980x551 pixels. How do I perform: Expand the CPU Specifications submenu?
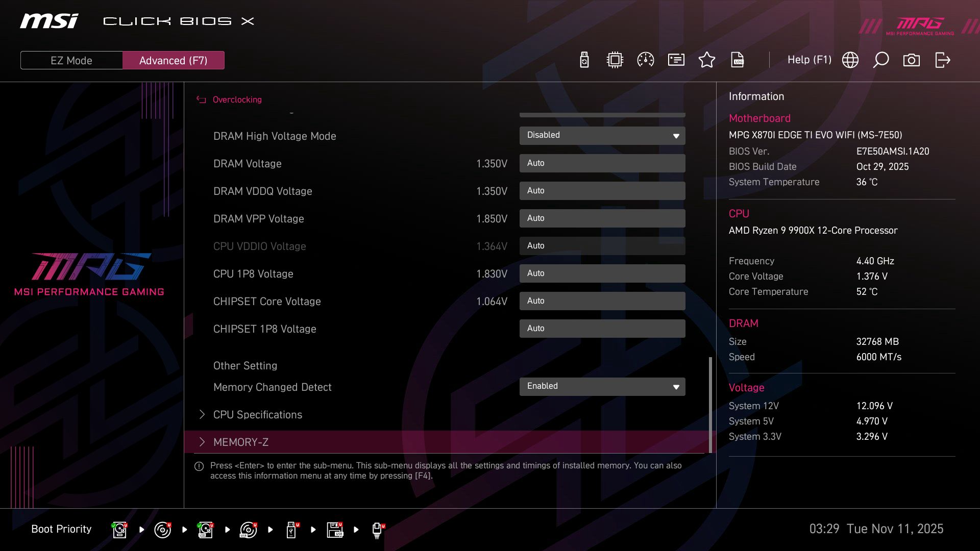click(257, 414)
